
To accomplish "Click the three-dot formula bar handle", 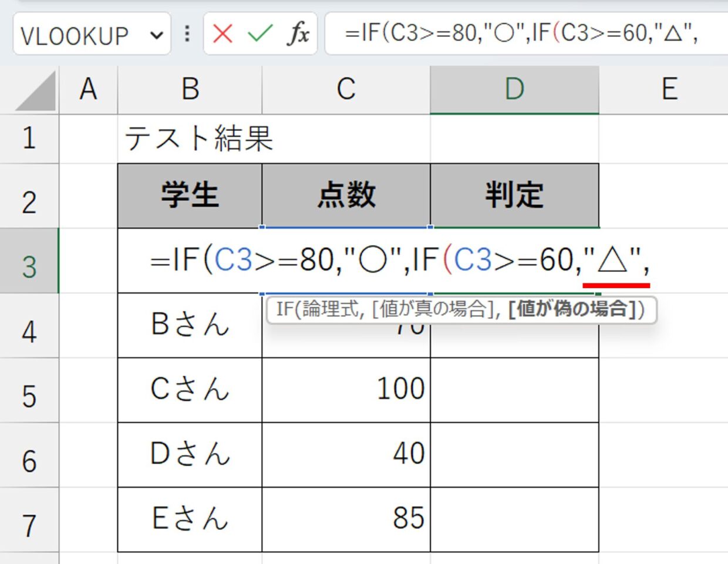I will (x=187, y=34).
